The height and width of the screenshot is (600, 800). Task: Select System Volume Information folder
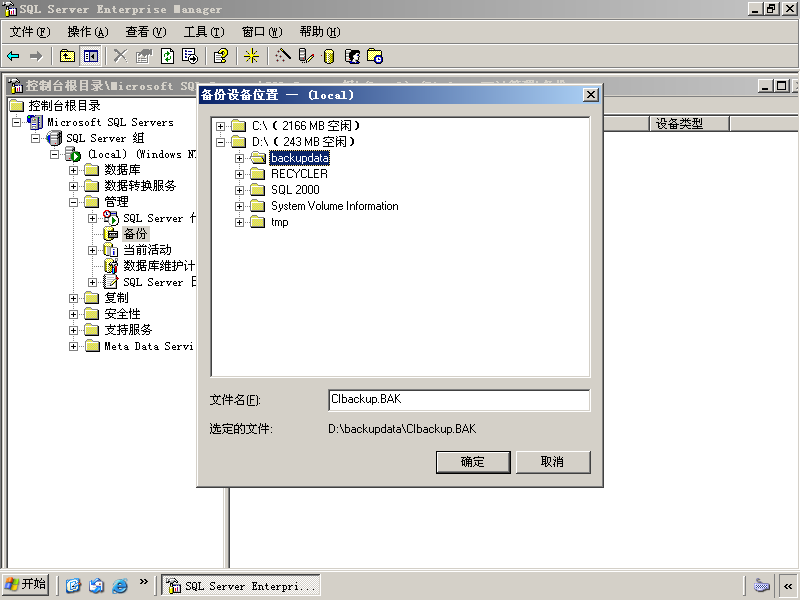pos(335,206)
